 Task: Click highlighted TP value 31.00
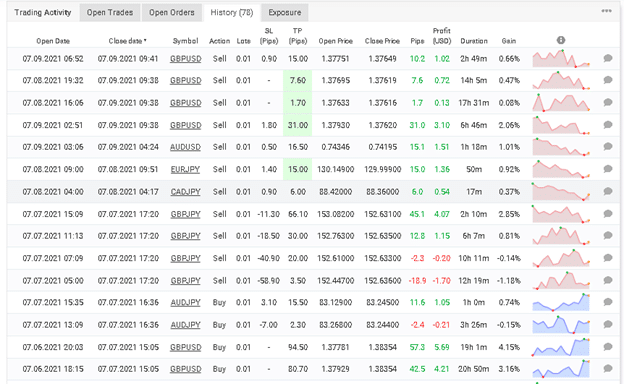click(x=298, y=125)
